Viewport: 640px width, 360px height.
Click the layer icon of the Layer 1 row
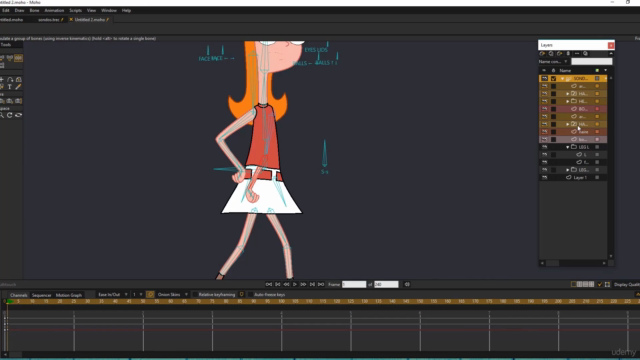coord(569,178)
